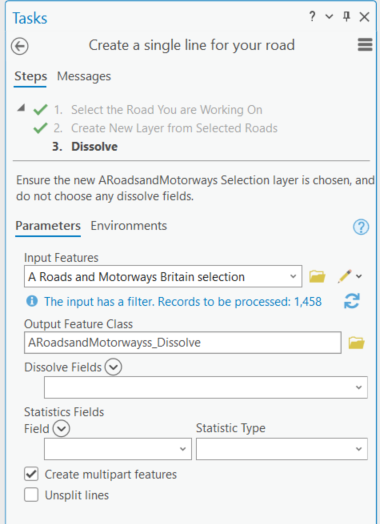380x524 pixels.
Task: Collapse the steps list triangle
Action: 21,108
